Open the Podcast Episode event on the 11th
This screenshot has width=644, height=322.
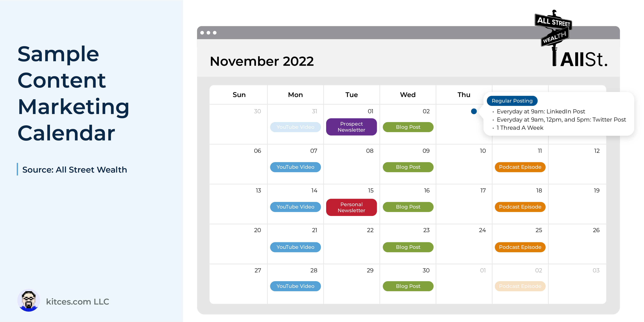point(520,167)
